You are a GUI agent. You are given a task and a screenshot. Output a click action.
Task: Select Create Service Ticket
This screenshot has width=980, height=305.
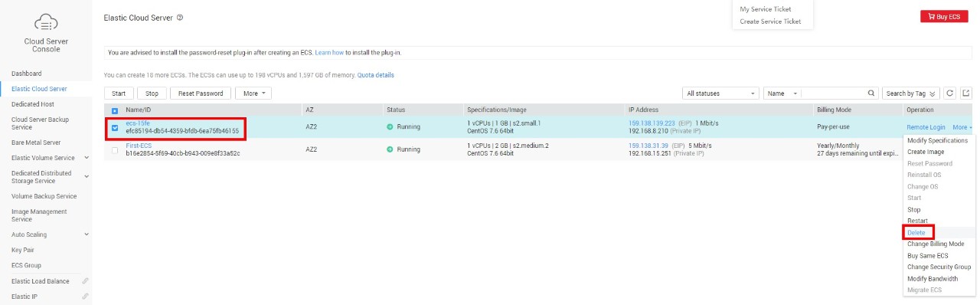tap(770, 21)
